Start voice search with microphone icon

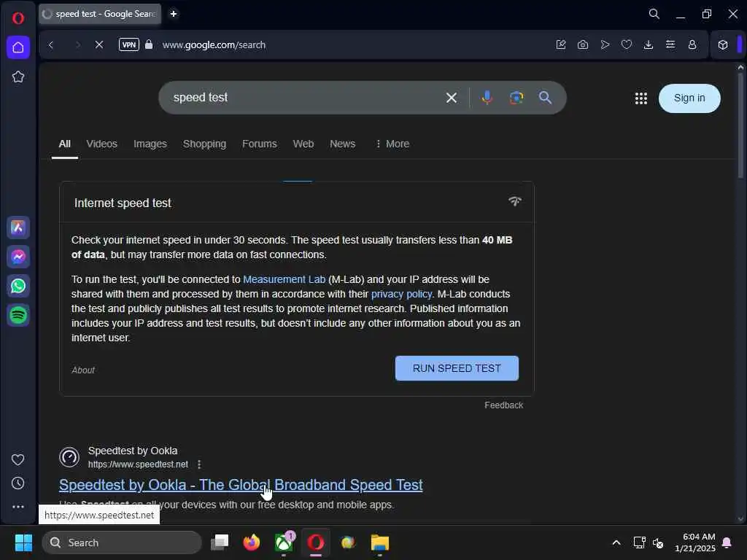(487, 98)
